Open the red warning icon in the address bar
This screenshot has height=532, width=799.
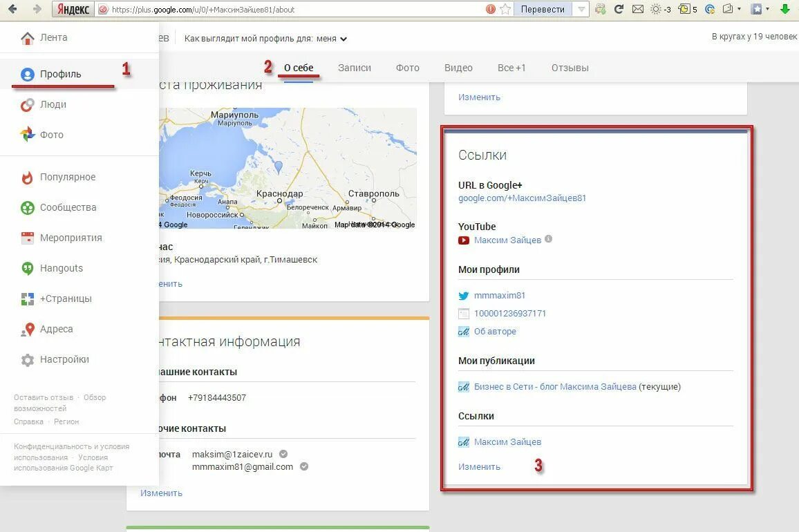(491, 9)
